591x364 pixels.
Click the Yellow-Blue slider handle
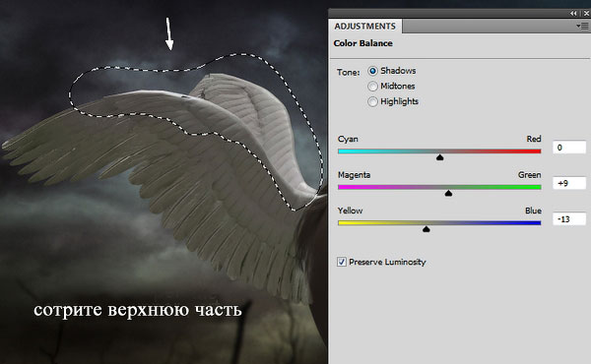pyautogui.click(x=426, y=229)
